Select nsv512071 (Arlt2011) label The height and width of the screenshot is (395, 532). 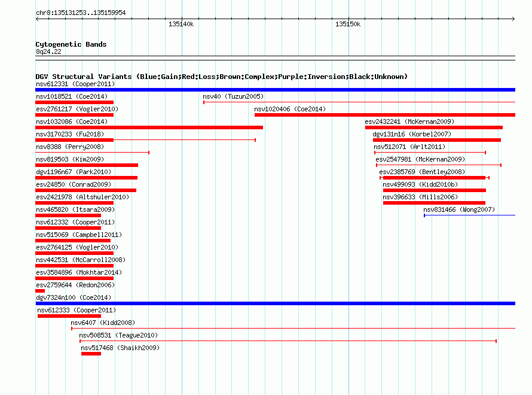[x=409, y=147]
